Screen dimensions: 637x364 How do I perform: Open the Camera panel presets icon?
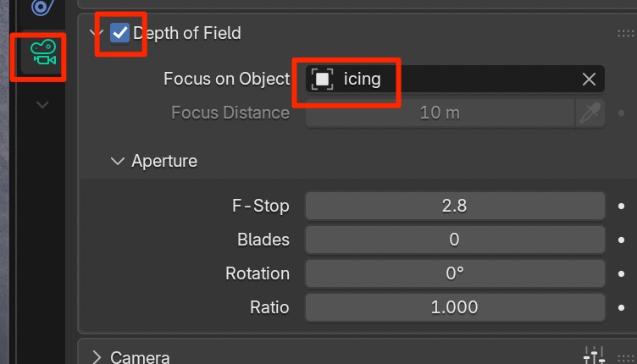pos(594,356)
